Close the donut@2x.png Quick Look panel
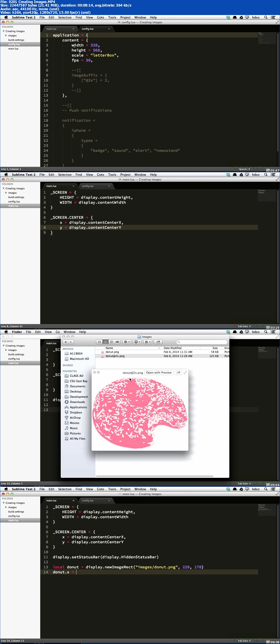Image resolution: width=280 pixels, height=644 pixels. (94, 372)
